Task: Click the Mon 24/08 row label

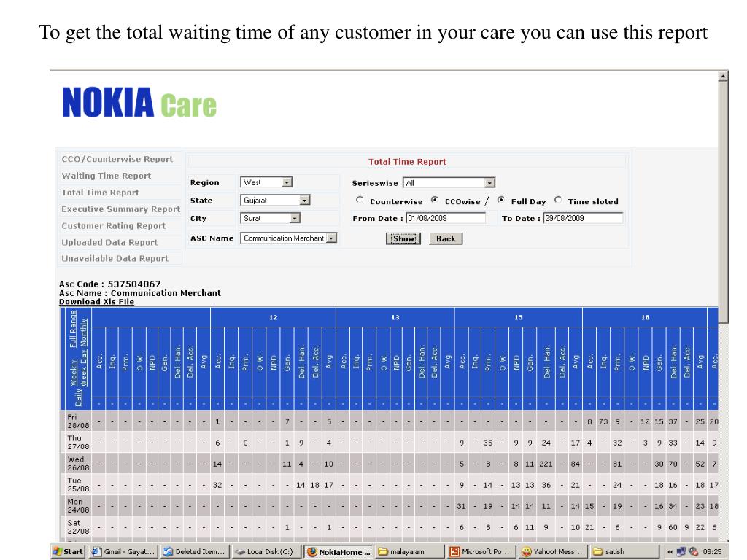Action: coord(78,506)
